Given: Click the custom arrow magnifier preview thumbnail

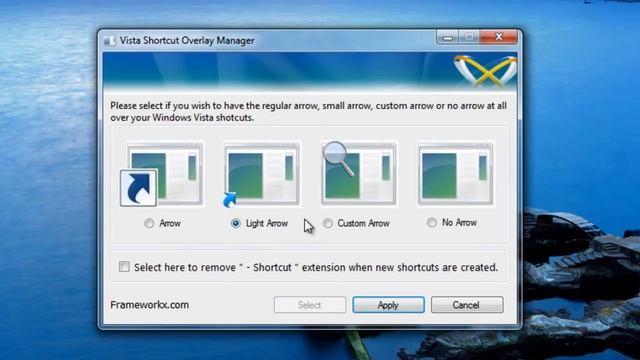Looking at the screenshot, I should 359,173.
